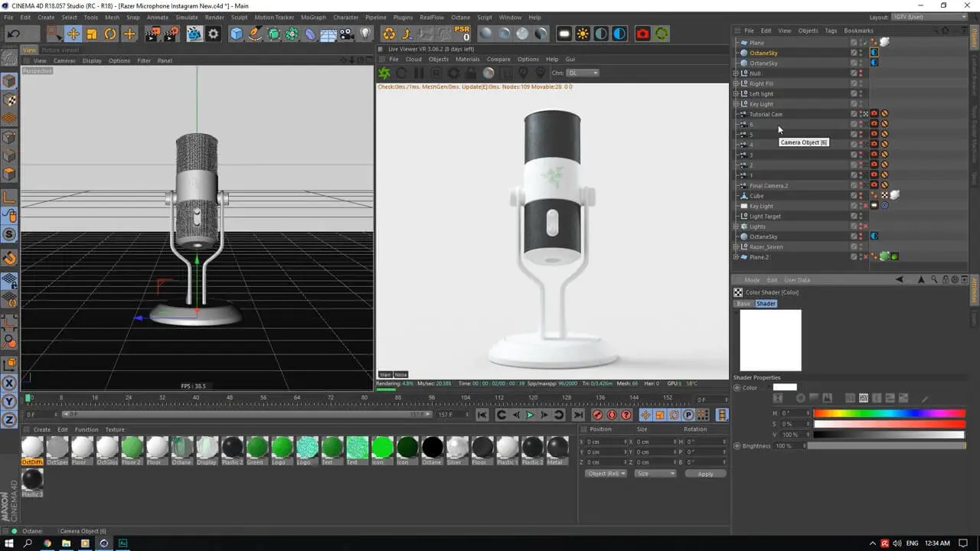Expand the Razer_Seiren object tree
This screenshot has width=980, height=551.
(x=736, y=247)
